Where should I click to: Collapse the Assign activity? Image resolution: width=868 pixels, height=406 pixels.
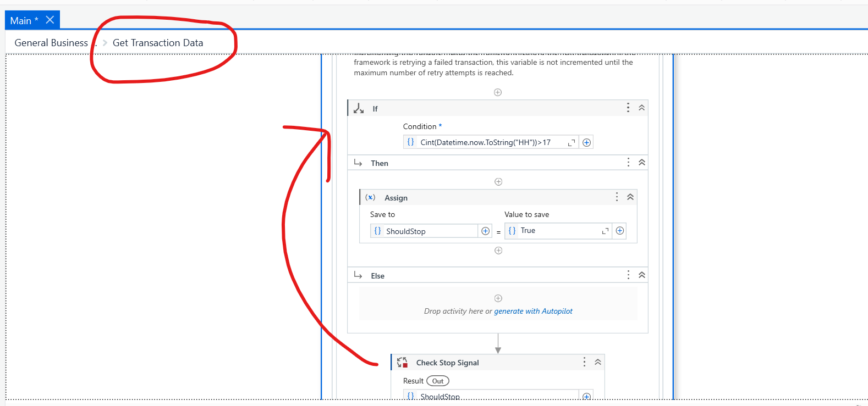pos(630,197)
